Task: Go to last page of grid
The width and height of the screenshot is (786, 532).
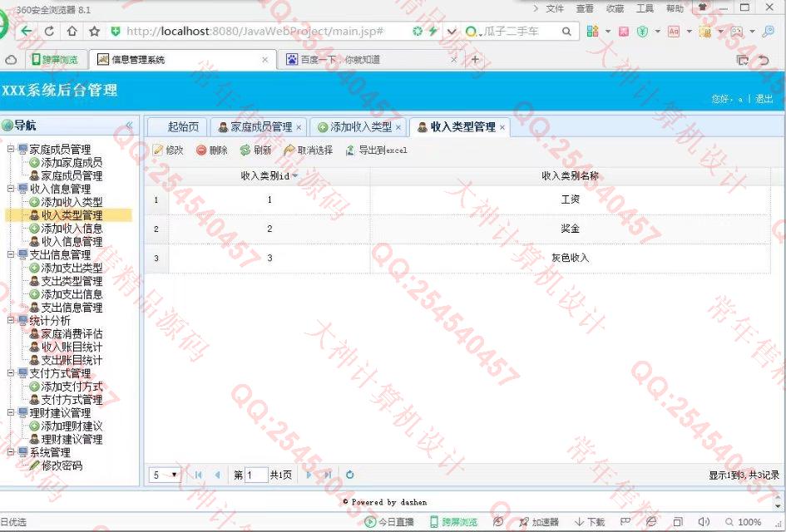Action: click(x=328, y=475)
